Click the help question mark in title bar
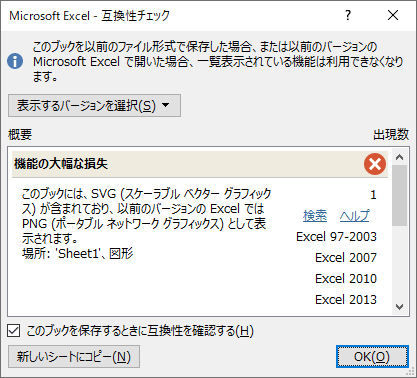 point(348,15)
